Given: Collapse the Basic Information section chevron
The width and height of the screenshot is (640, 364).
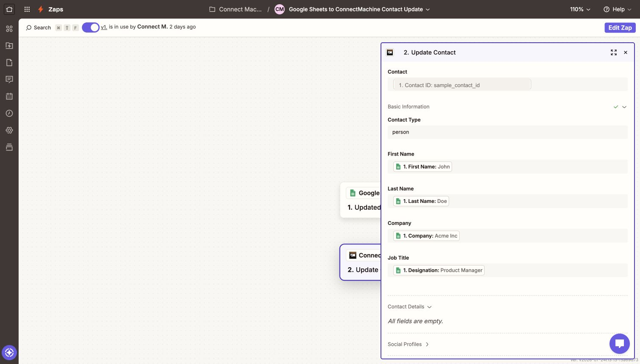Looking at the screenshot, I should pyautogui.click(x=624, y=107).
